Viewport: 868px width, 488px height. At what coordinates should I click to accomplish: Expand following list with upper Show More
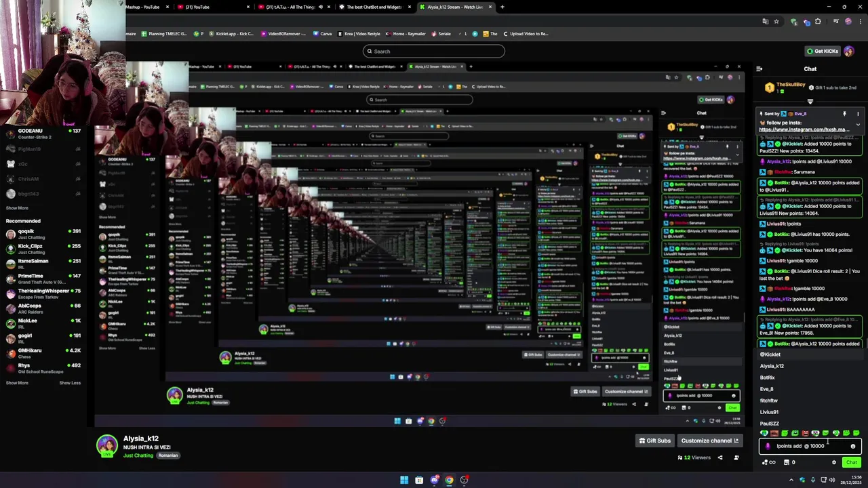[17, 208]
